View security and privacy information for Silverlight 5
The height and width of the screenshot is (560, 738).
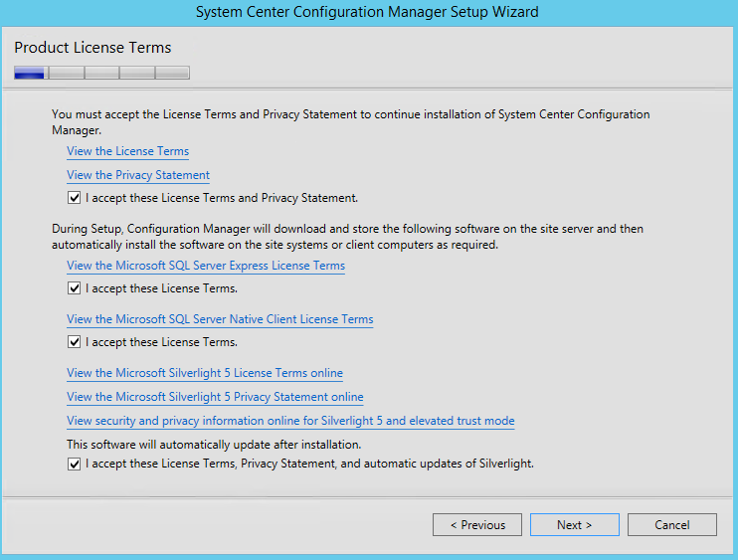290,421
